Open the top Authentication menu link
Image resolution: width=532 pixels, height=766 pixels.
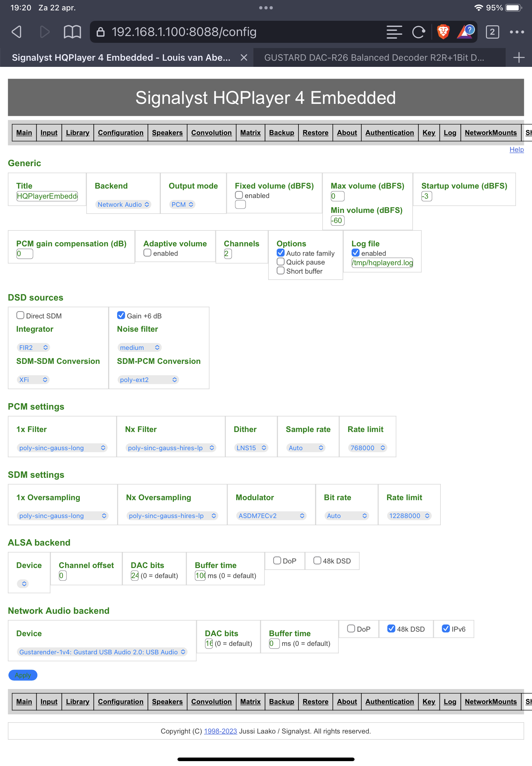390,133
